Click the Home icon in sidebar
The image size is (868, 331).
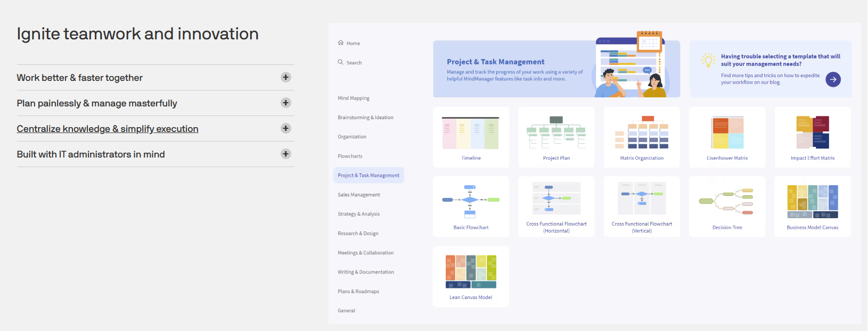[x=341, y=43]
